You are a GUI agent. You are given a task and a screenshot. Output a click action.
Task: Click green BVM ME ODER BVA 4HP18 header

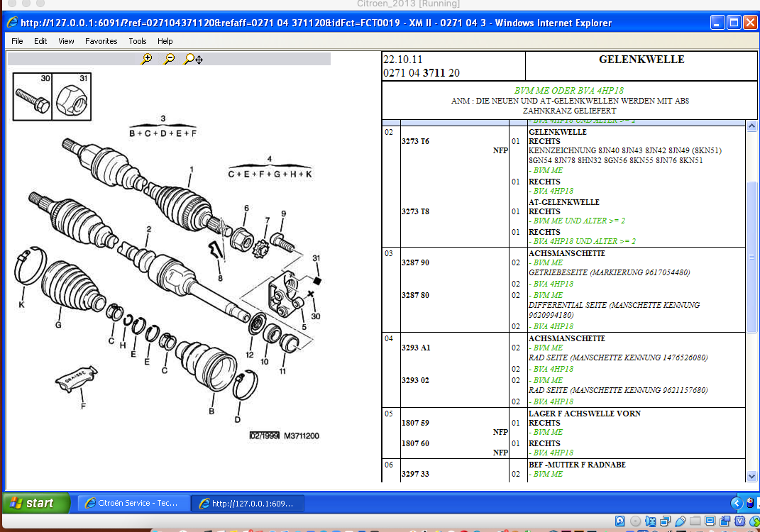pos(568,91)
